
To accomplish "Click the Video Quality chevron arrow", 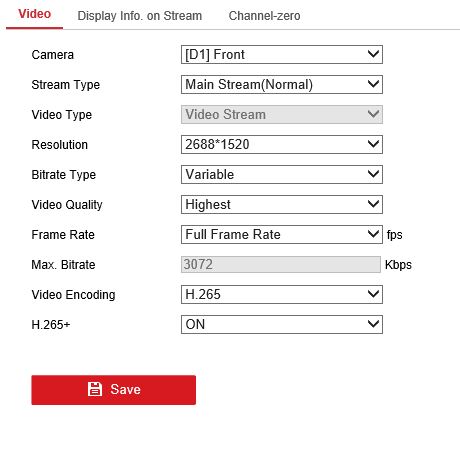I will (373, 204).
